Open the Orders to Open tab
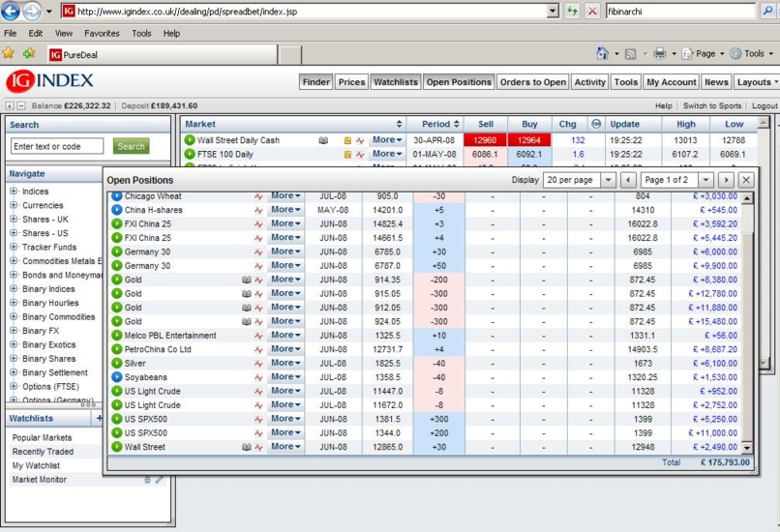The image size is (780, 532). [x=533, y=82]
